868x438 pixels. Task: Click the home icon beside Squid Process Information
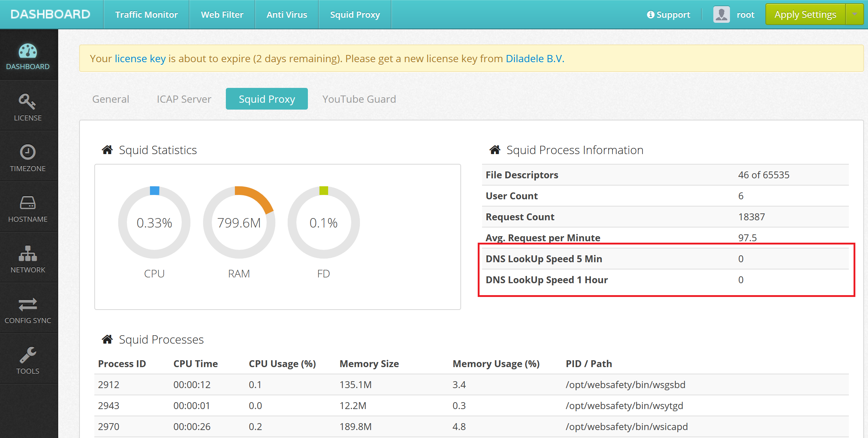coord(495,150)
